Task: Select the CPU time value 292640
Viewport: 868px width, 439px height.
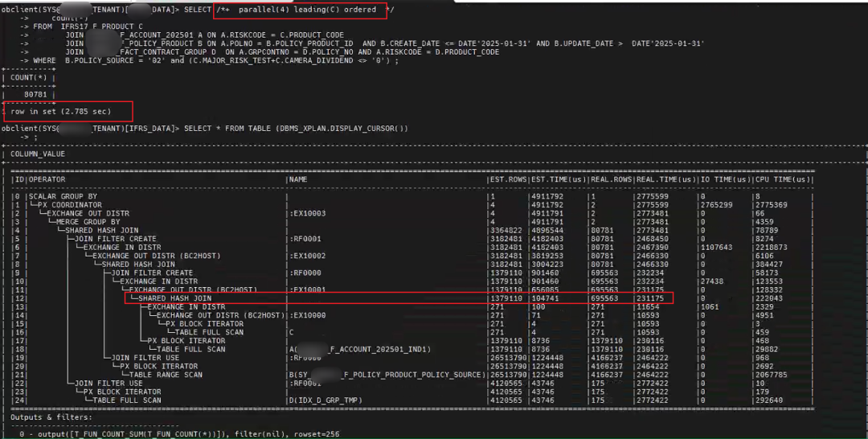Action: 771,400
